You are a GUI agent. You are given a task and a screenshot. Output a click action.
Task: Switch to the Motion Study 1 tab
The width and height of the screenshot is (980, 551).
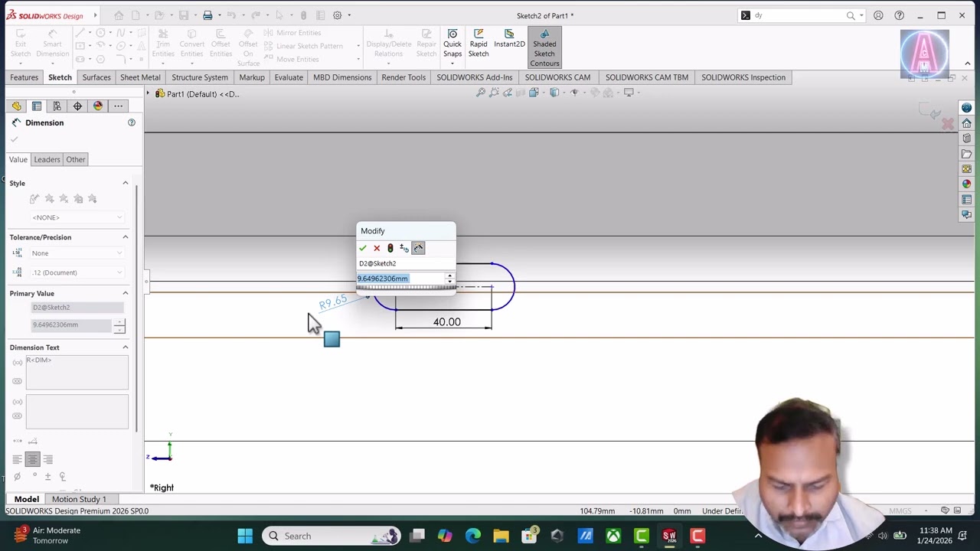coord(79,499)
